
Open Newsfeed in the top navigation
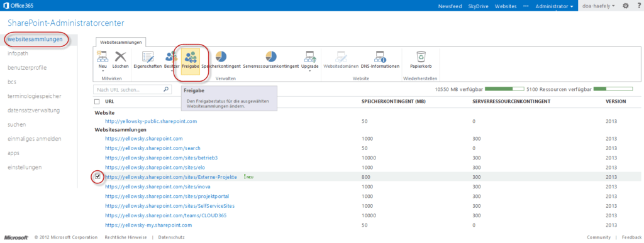tap(450, 6)
